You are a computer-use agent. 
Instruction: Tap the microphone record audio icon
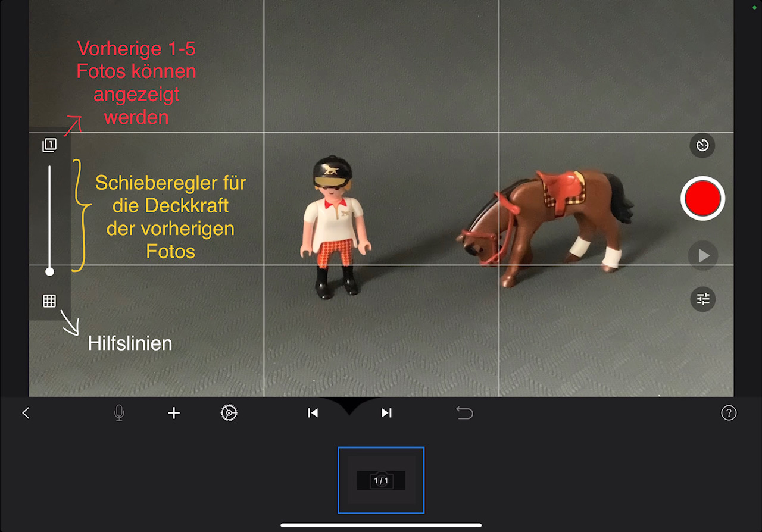(119, 413)
